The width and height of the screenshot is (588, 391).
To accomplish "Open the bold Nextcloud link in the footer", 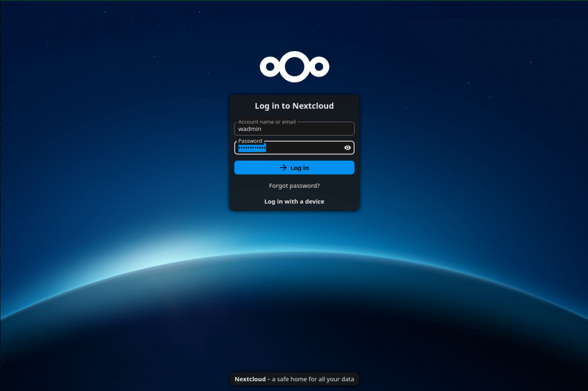I will click(250, 379).
